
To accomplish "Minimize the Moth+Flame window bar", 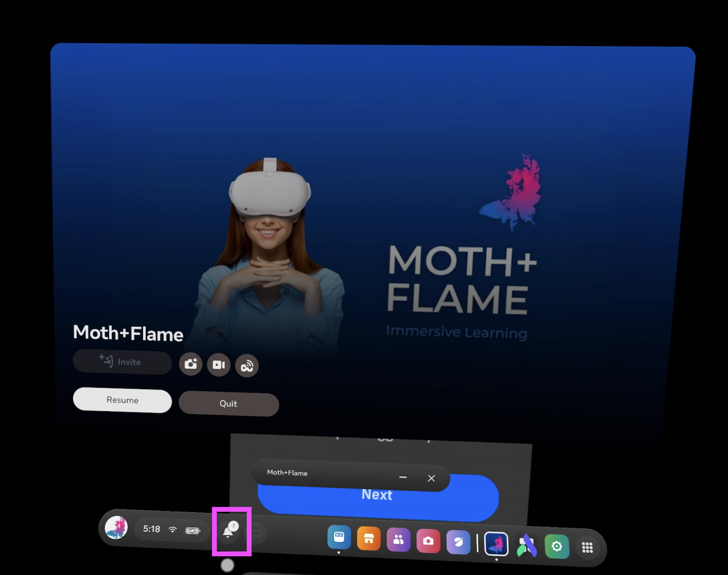I will 403,477.
